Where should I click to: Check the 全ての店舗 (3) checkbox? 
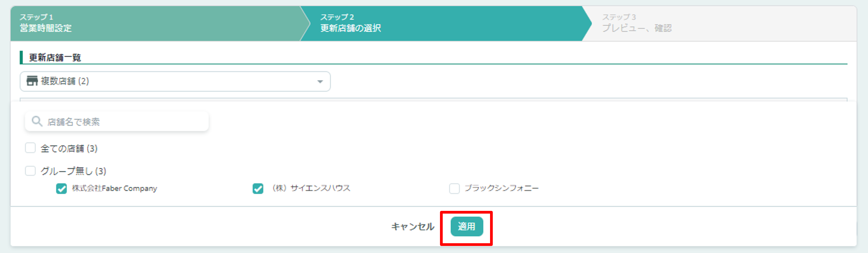[x=30, y=148]
